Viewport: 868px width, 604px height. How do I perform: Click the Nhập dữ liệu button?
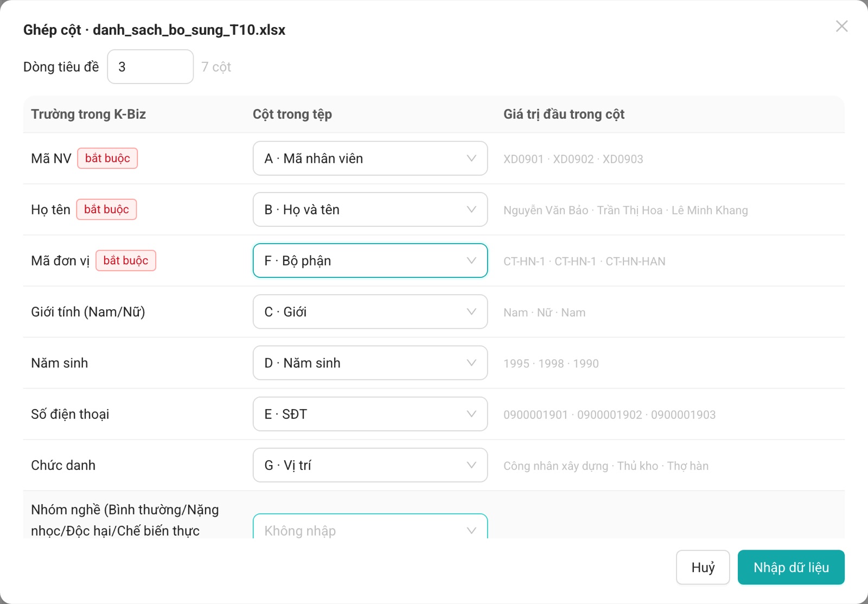[x=791, y=567]
